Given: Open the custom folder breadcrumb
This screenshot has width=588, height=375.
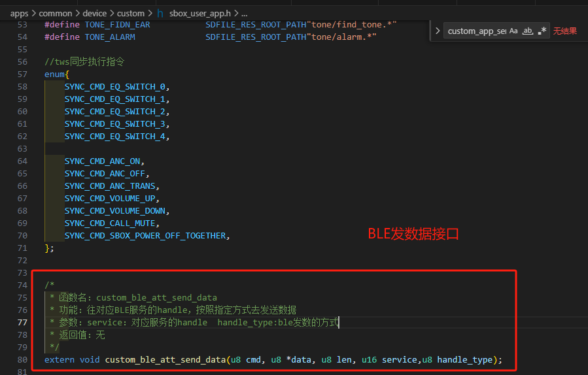Looking at the screenshot, I should point(131,14).
